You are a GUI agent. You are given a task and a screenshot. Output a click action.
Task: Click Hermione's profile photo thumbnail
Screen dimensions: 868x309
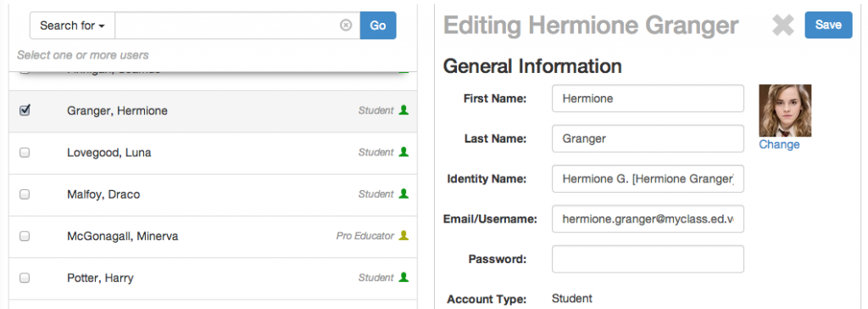(x=785, y=110)
